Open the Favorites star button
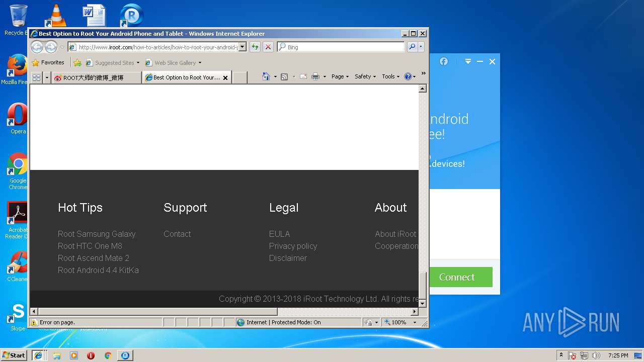The image size is (644, 362). (48, 63)
